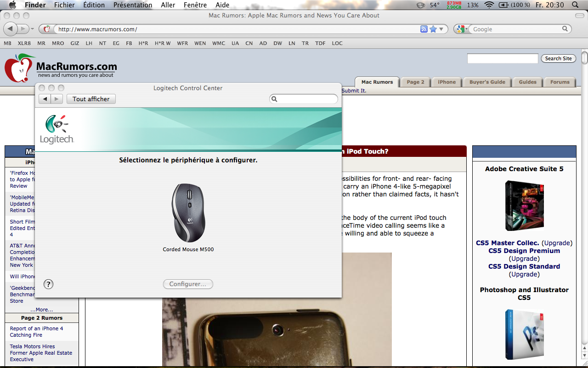The image size is (588, 368).
Task: Open the bookmark star dropdown arrow
Action: click(441, 29)
